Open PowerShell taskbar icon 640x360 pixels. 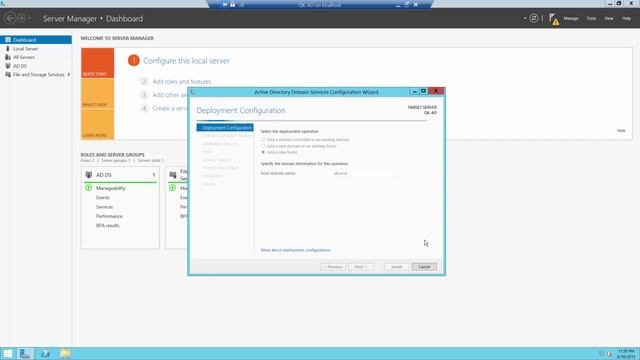(45, 353)
